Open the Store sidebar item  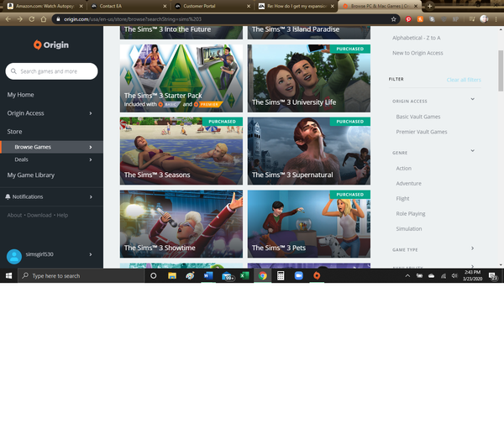pyautogui.click(x=15, y=132)
